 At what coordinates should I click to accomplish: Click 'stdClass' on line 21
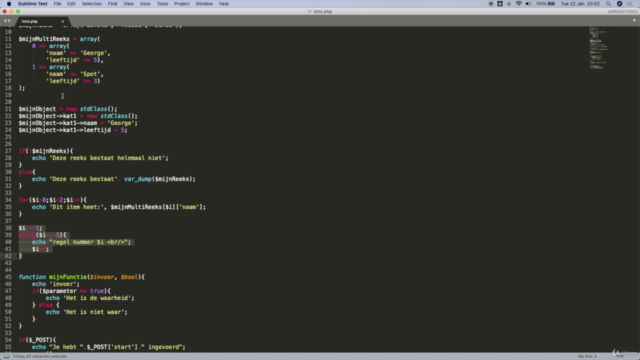(93, 109)
